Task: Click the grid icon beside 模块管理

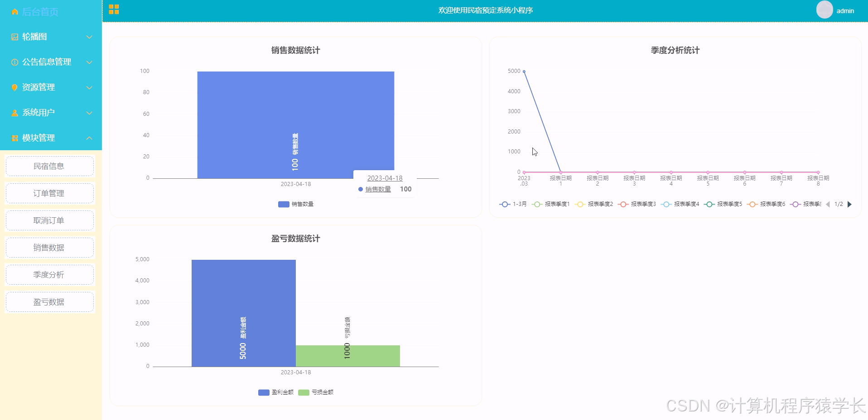Action: [x=14, y=138]
